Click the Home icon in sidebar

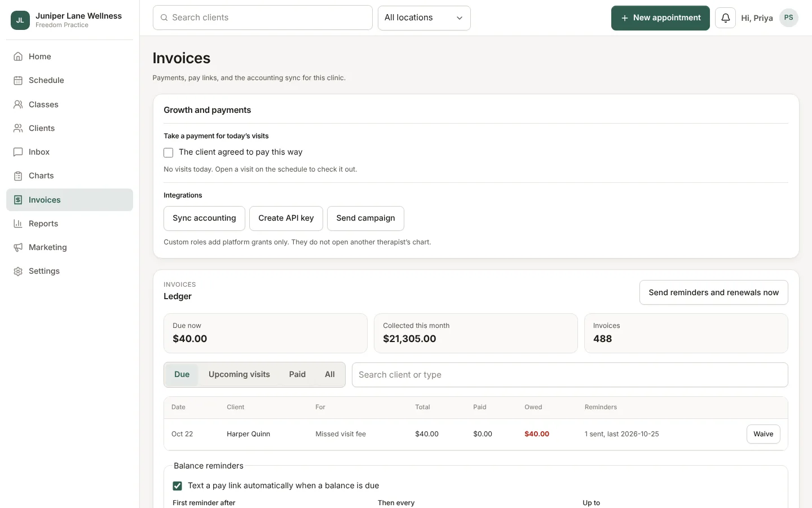coord(18,56)
